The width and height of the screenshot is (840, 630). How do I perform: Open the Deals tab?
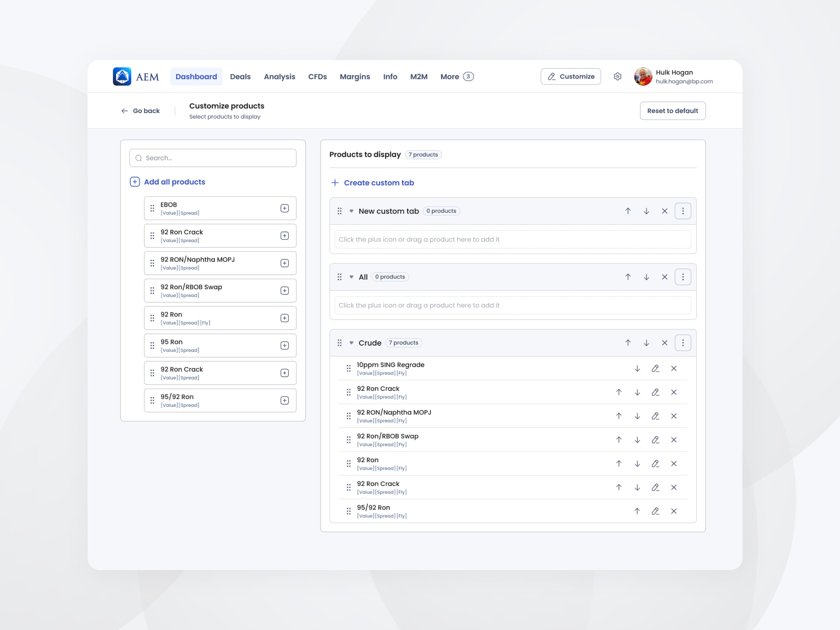point(240,76)
